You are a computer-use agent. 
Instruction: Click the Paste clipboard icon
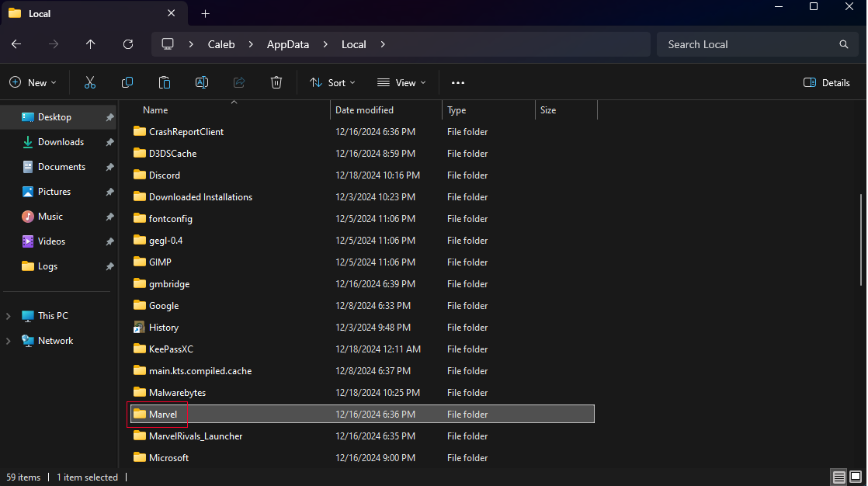(x=165, y=82)
